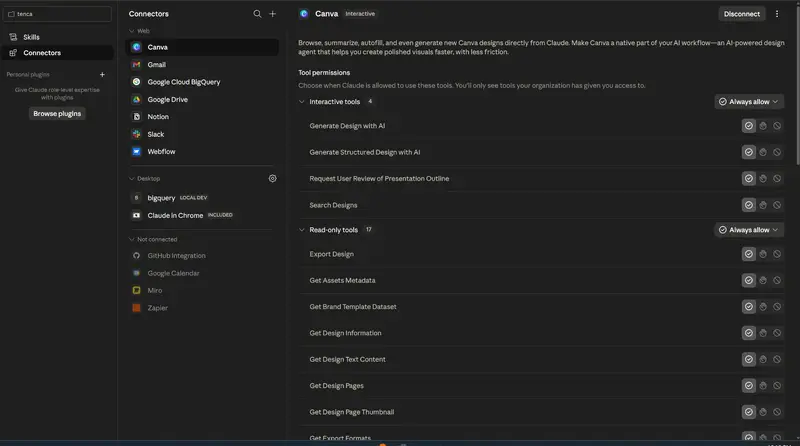This screenshot has height=446, width=800.
Task: Block the Export Design tool
Action: (x=777, y=254)
